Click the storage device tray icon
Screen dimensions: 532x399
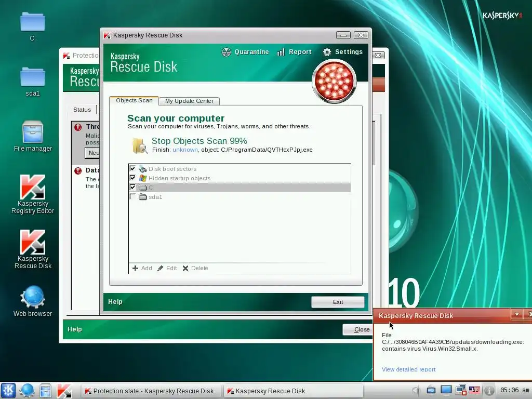431,390
